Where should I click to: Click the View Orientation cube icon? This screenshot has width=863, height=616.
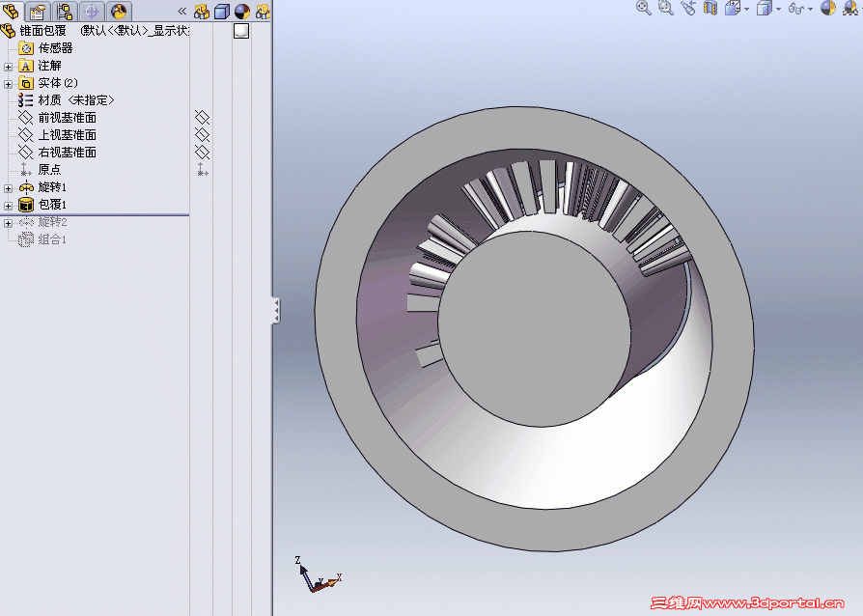click(x=733, y=8)
